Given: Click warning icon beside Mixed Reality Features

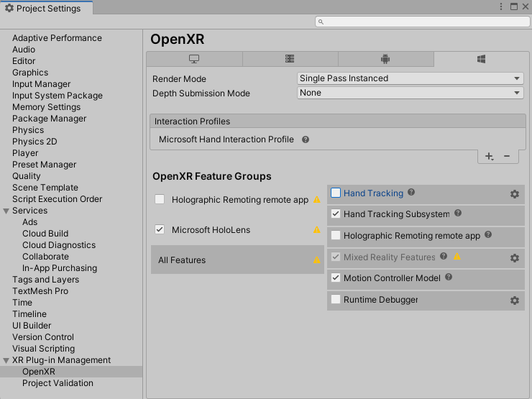Looking at the screenshot, I should click(457, 257).
